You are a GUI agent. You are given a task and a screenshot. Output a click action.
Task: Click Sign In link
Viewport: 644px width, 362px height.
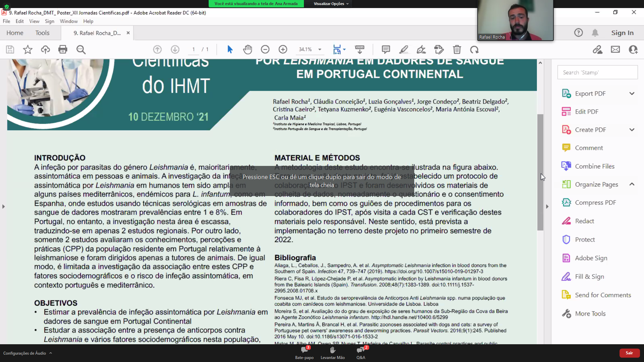coord(622,33)
